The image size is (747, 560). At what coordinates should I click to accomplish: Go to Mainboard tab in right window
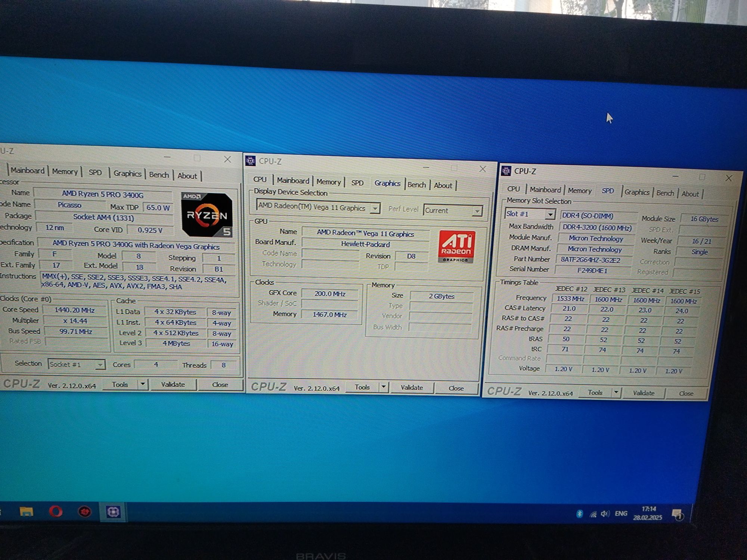click(x=545, y=190)
